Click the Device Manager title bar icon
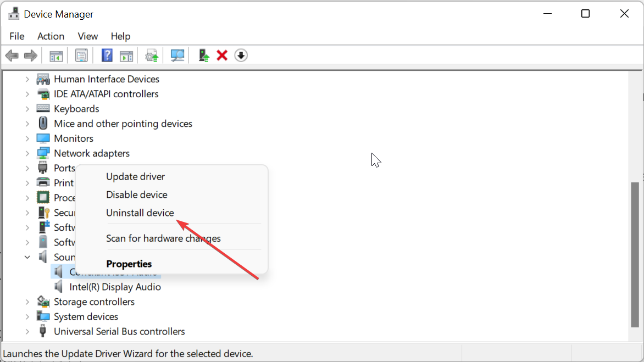Viewport: 644px width, 362px height. (x=14, y=14)
